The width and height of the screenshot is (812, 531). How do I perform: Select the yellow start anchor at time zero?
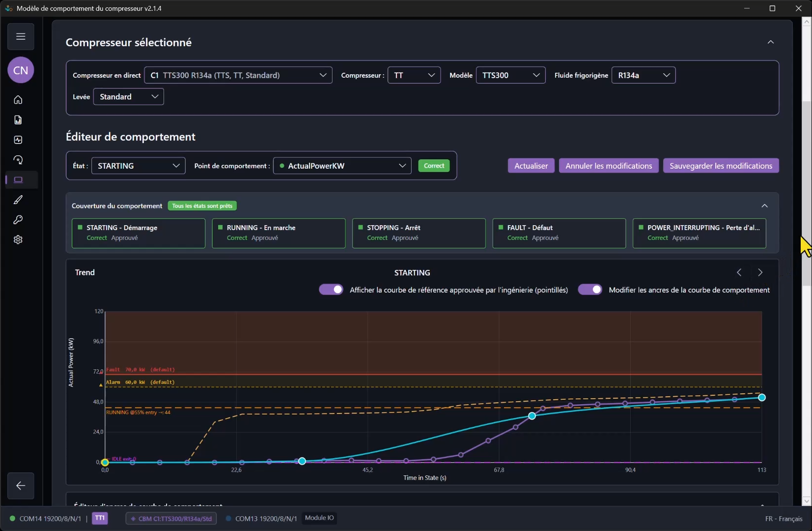coord(105,462)
